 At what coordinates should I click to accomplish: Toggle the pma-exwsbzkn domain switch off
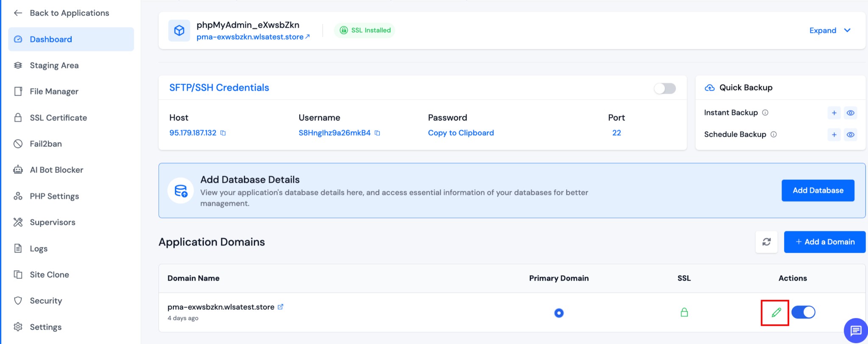(803, 312)
